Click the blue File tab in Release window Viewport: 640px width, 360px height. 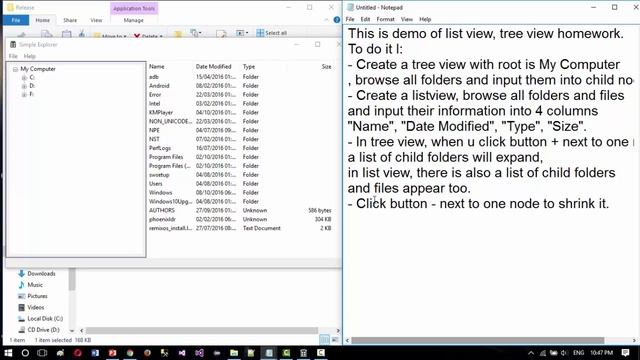(x=16, y=20)
